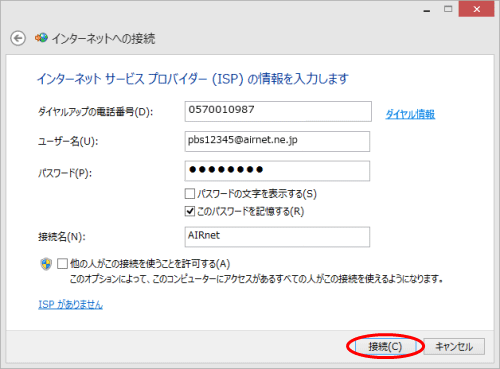Close the dialog with the red X
Viewport: 500px width, 369px height.
click(x=476, y=9)
